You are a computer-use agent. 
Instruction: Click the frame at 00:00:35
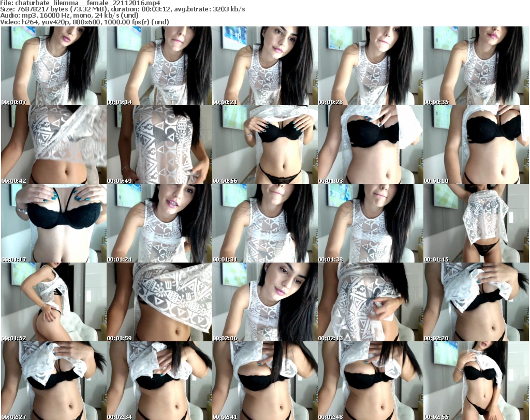[476, 66]
